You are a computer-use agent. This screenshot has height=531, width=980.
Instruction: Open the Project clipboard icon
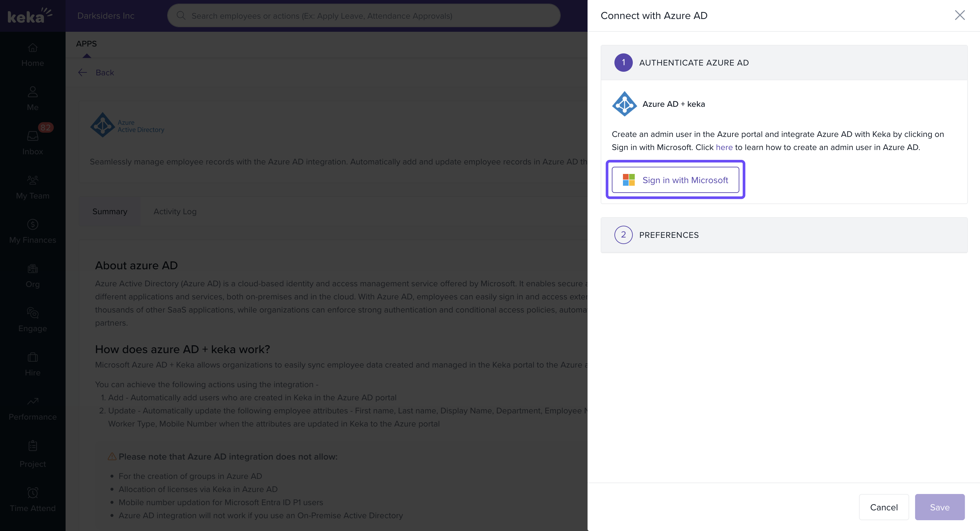(x=33, y=446)
